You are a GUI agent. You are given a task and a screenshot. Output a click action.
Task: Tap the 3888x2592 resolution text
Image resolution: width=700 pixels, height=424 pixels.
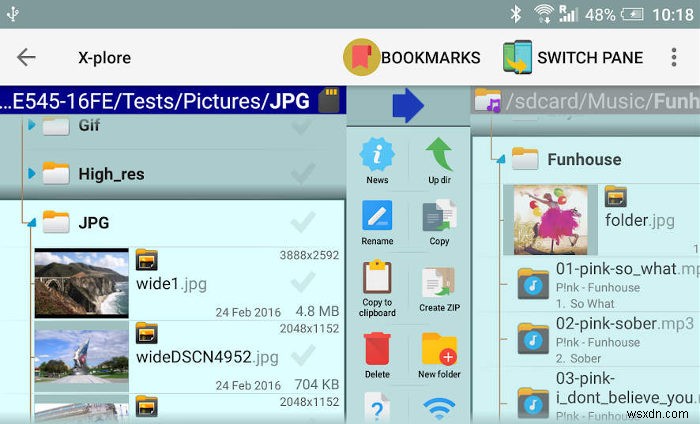[309, 255]
